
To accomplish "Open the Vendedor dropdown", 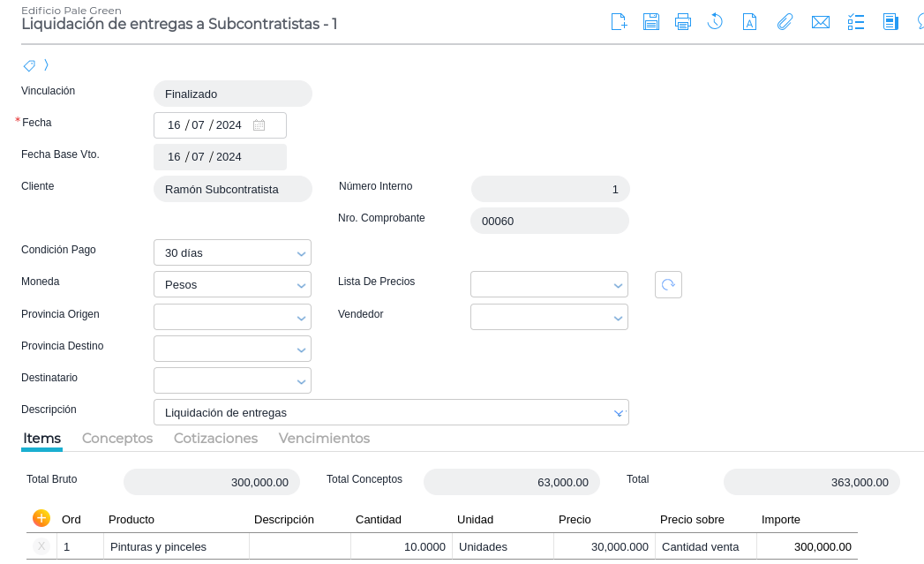I will click(x=618, y=317).
